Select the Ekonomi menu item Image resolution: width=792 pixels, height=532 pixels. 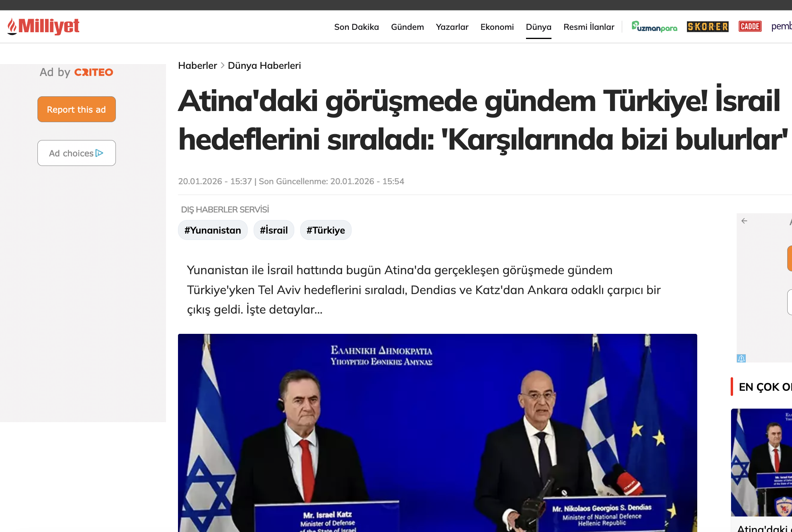(497, 27)
